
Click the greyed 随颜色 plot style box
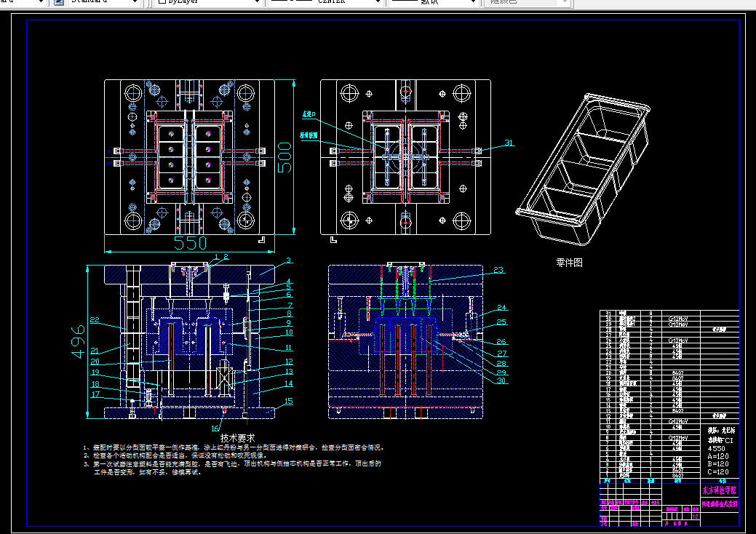pyautogui.click(x=528, y=2)
